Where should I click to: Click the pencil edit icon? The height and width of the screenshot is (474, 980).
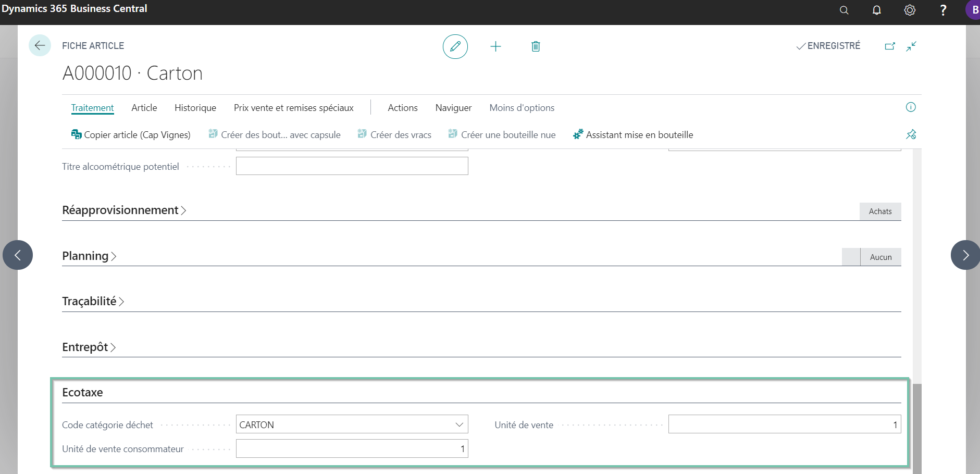455,46
